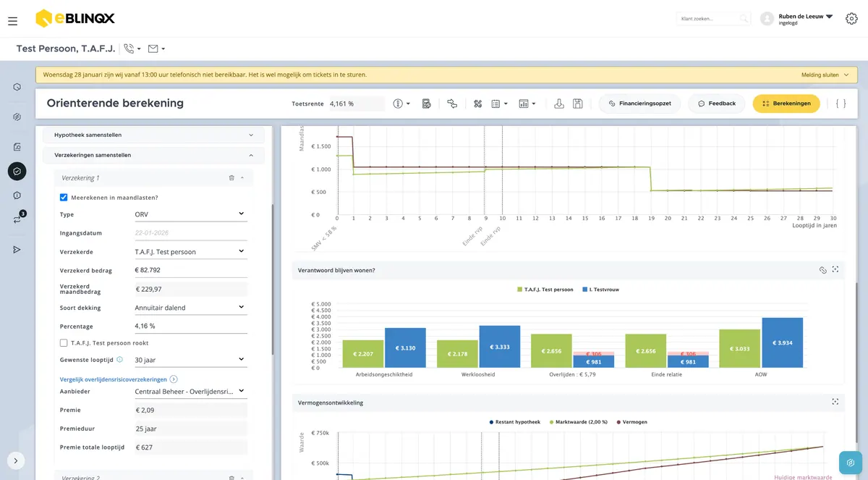This screenshot has width=868, height=480.
Task: Open the Verzekerde dropdown
Action: [191, 252]
